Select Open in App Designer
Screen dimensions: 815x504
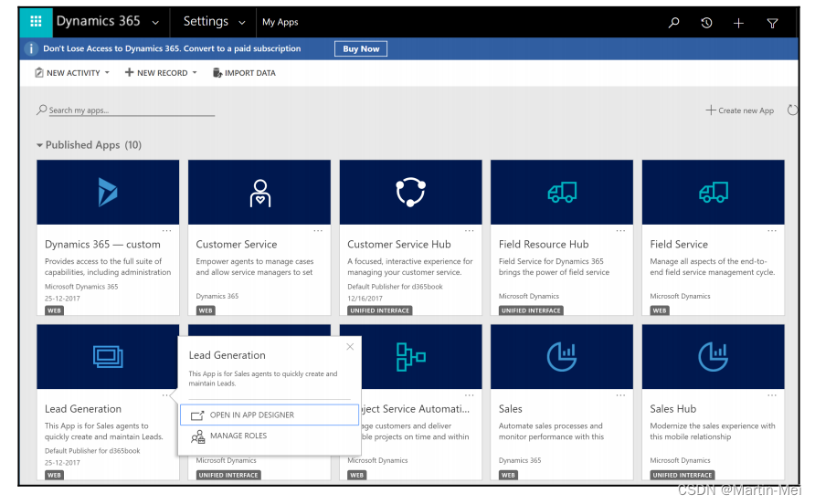pos(270,415)
